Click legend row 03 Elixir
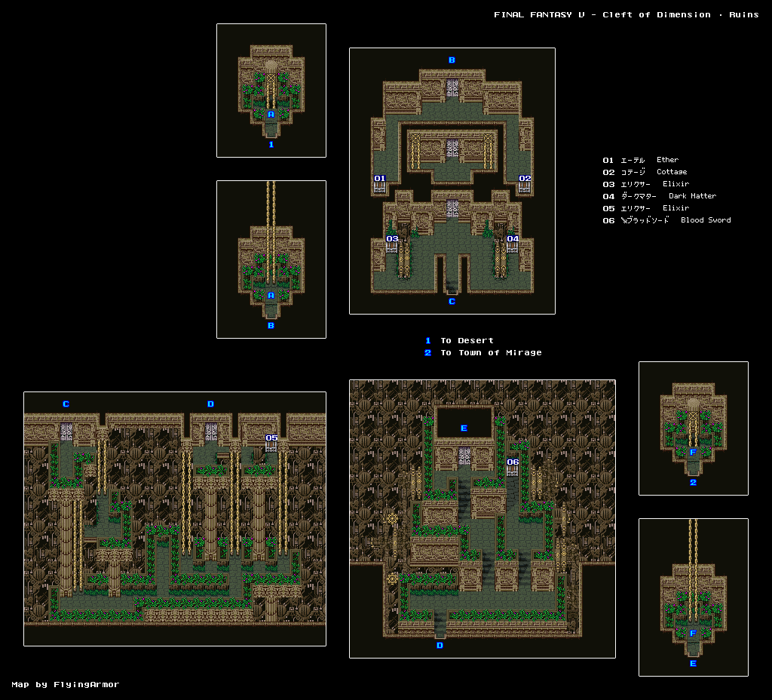The image size is (772, 700). [646, 184]
